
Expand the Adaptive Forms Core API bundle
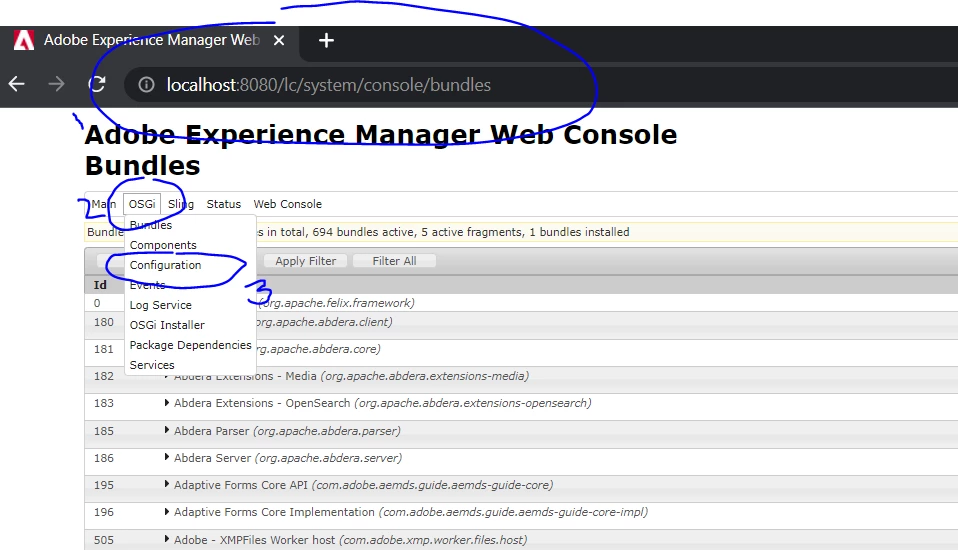point(167,484)
